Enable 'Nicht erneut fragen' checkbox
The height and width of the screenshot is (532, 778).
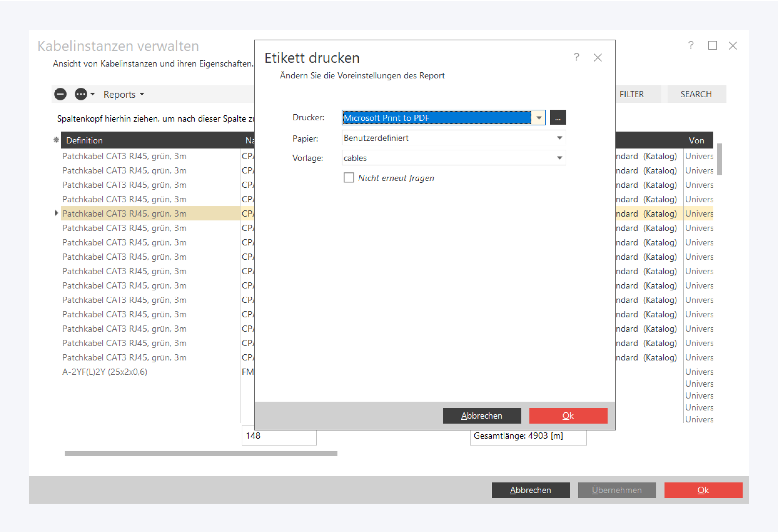click(x=349, y=178)
